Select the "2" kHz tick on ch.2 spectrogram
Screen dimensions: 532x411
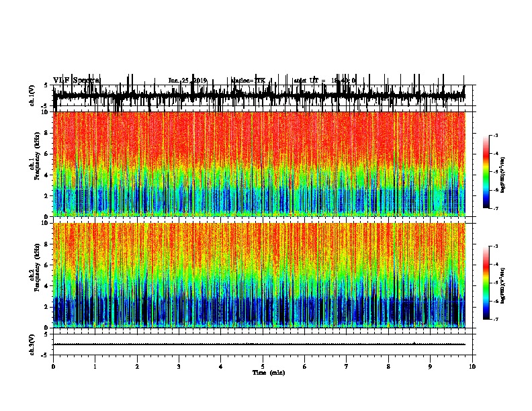click(47, 307)
